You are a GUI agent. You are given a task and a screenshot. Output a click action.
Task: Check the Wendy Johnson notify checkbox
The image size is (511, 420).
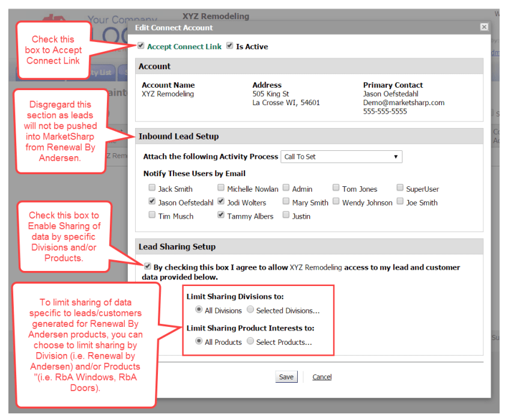pos(336,201)
